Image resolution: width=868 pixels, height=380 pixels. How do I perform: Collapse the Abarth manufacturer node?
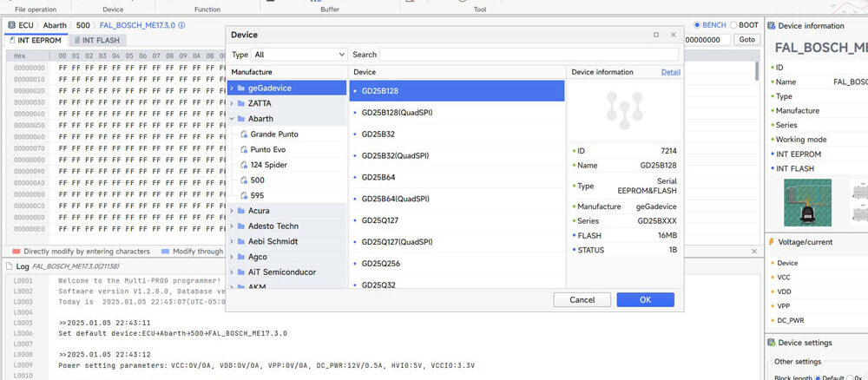coord(232,119)
